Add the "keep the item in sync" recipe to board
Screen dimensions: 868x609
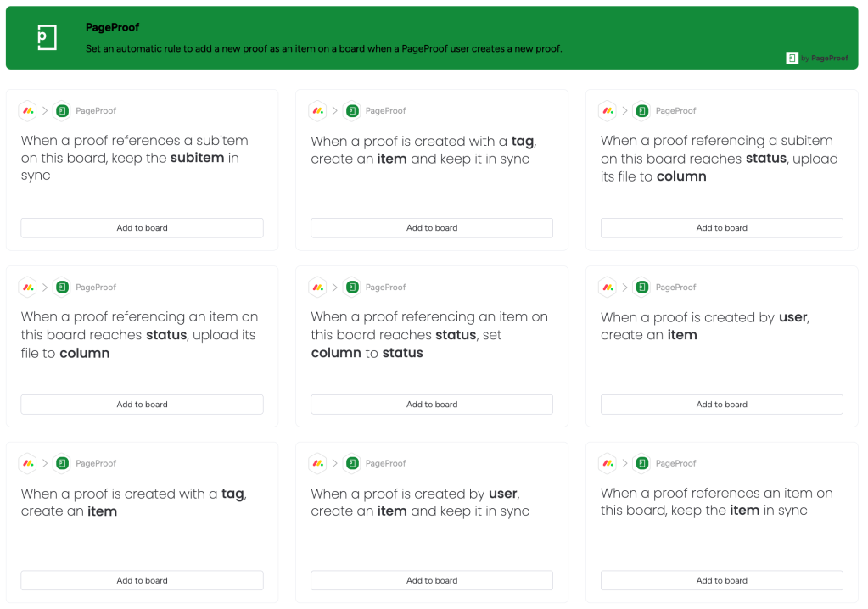pos(721,581)
